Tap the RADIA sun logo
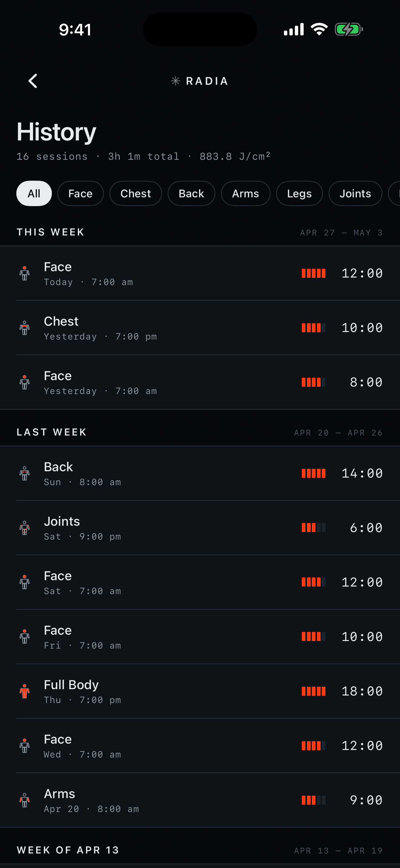The image size is (400, 868). pos(175,81)
